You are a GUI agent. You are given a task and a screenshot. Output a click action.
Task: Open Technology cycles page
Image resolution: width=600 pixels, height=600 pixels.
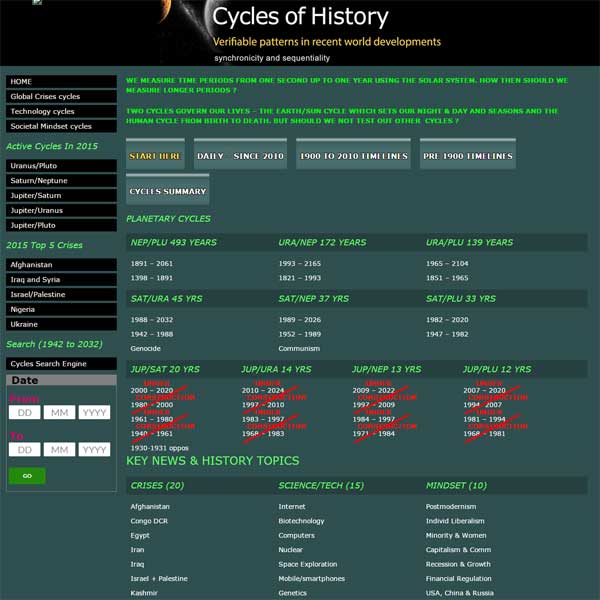(x=61, y=111)
